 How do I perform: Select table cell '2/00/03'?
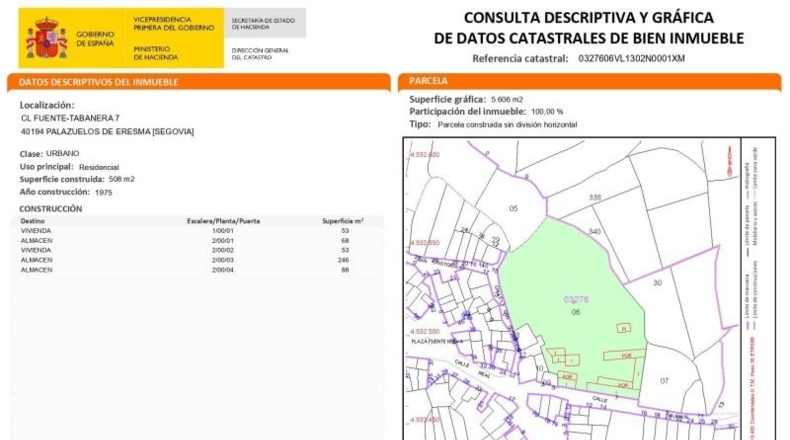[223, 260]
